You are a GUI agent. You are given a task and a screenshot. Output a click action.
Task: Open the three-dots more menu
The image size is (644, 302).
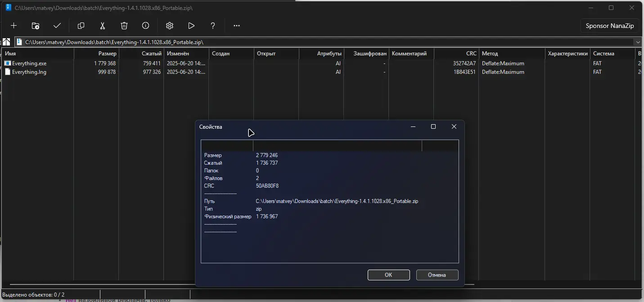[237, 26]
